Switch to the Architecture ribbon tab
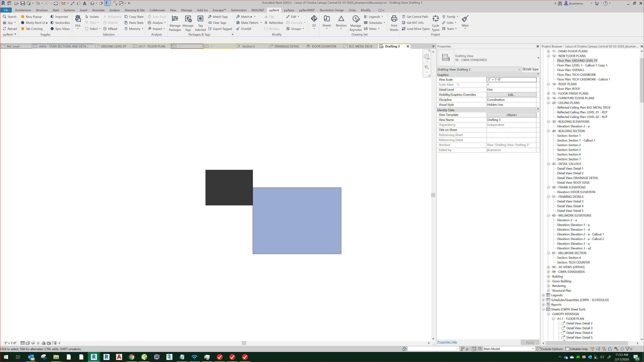Viewport: 644px width, 362px height. coord(23,10)
